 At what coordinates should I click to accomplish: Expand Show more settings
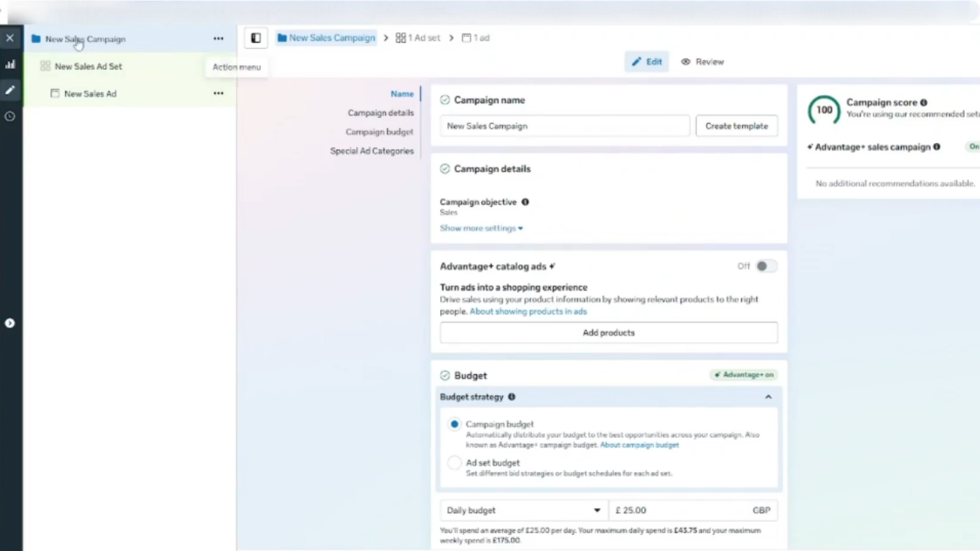pyautogui.click(x=481, y=228)
